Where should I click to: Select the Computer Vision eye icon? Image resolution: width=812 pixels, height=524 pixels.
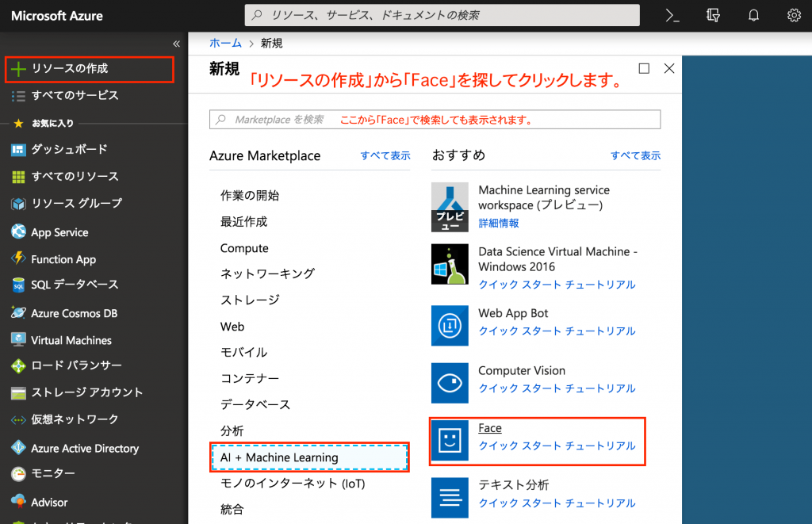(x=450, y=384)
